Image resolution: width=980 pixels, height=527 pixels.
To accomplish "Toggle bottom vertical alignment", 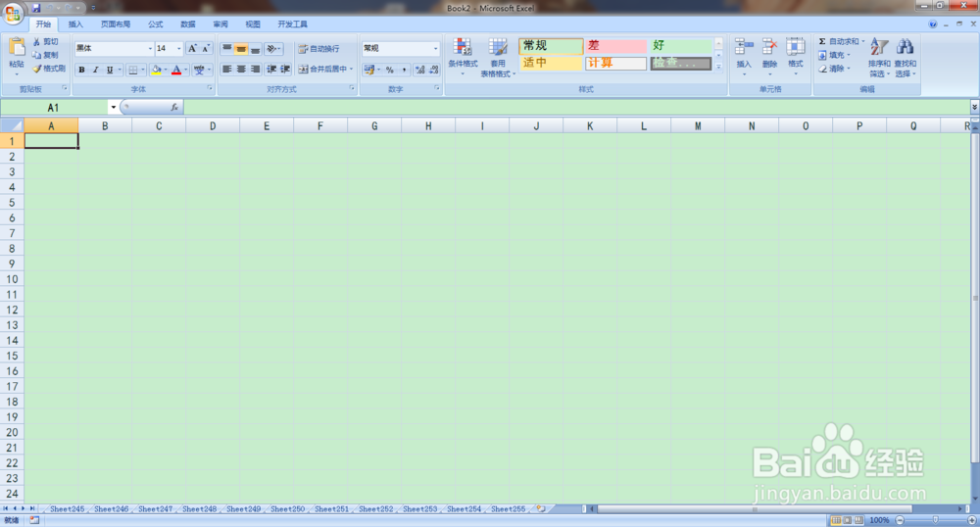I will [255, 48].
